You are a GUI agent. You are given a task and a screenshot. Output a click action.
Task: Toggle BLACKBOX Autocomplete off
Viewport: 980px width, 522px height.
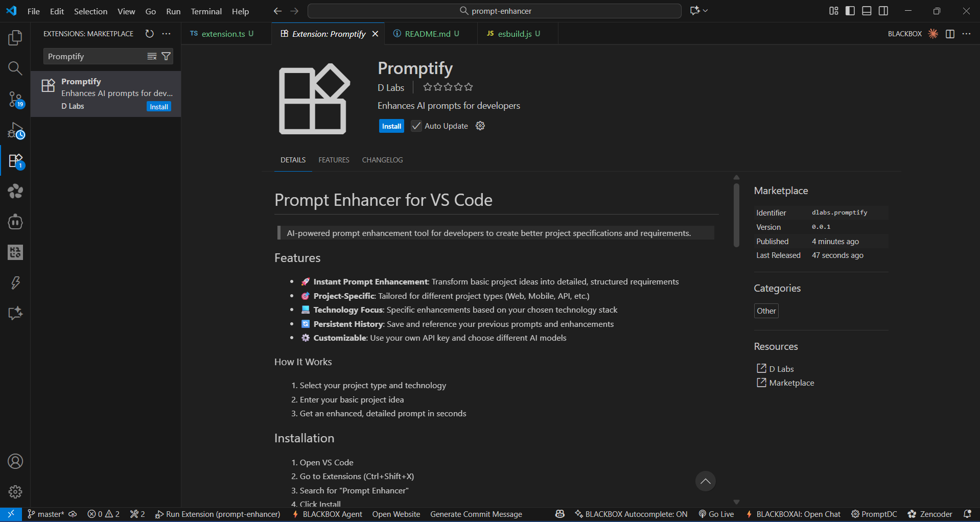[631, 514]
